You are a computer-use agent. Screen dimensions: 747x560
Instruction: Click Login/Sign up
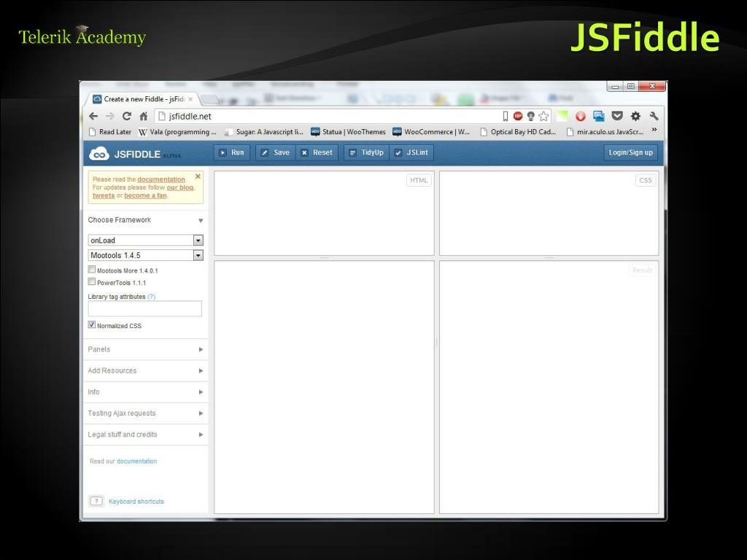click(x=630, y=152)
